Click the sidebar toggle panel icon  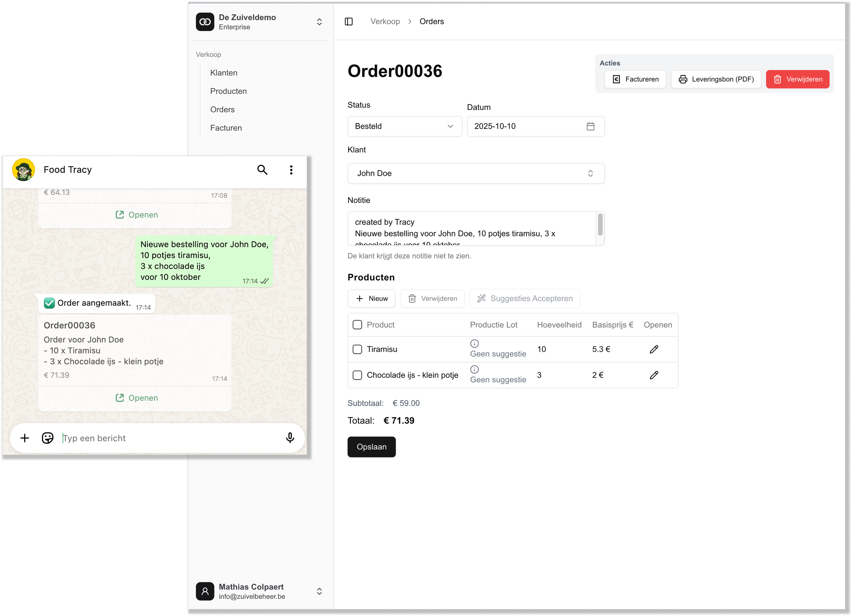pyautogui.click(x=349, y=22)
